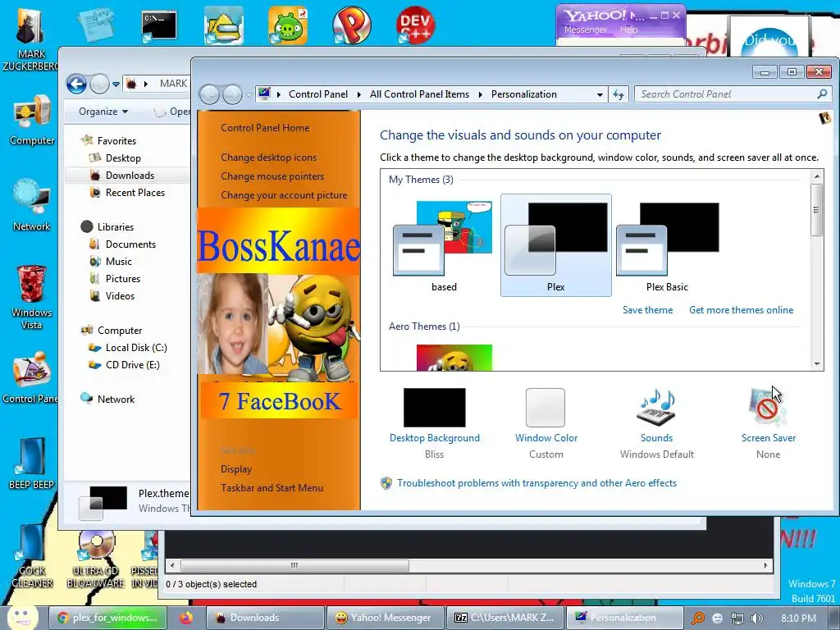The height and width of the screenshot is (630, 840).
Task: Launch the green pig game desktop shortcut
Action: [288, 25]
